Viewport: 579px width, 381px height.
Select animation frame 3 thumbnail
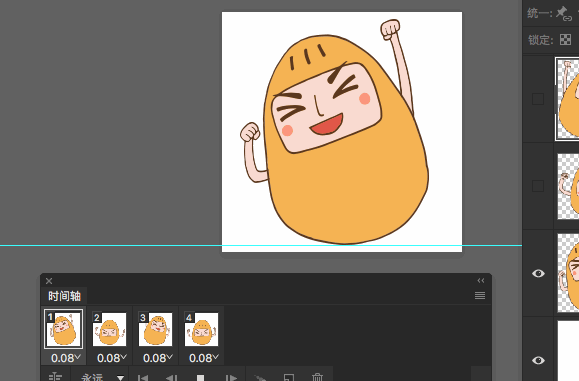pyautogui.click(x=155, y=329)
